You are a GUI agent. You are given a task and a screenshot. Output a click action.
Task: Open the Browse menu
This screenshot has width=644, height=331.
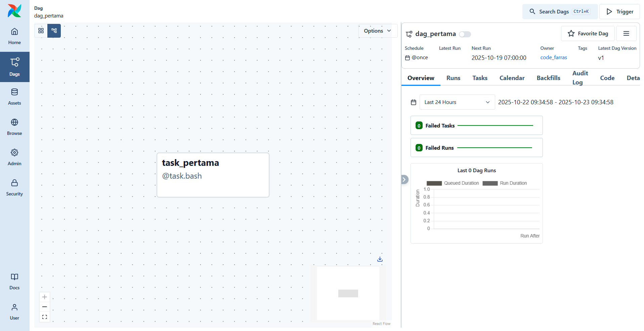[x=14, y=127]
